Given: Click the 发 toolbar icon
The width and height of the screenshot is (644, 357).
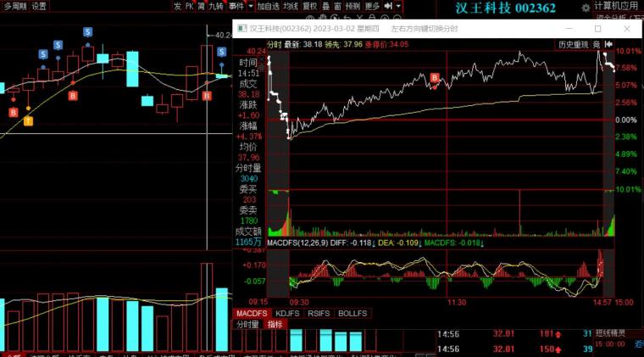Looking at the screenshot, I should (x=177, y=6).
